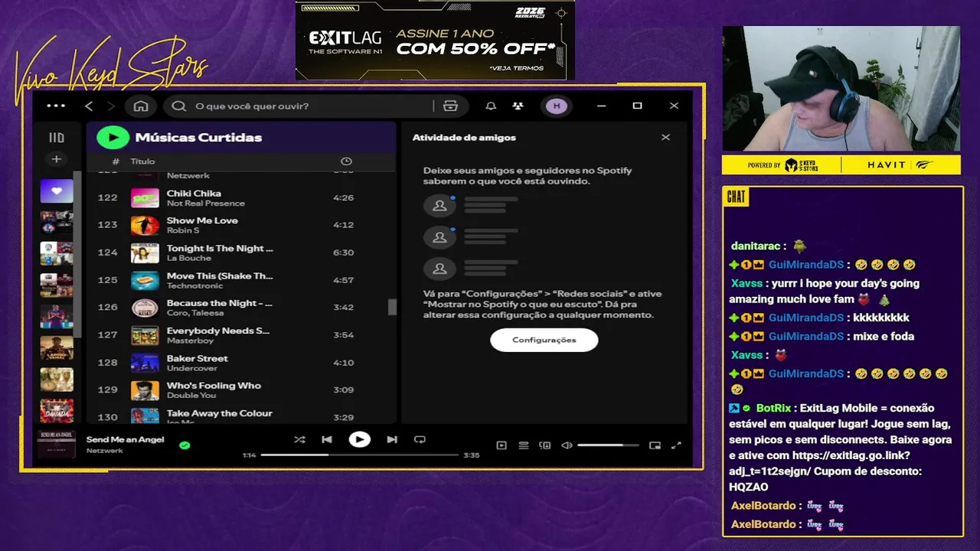Toggle the Queue icon
The width and height of the screenshot is (980, 551).
click(524, 445)
